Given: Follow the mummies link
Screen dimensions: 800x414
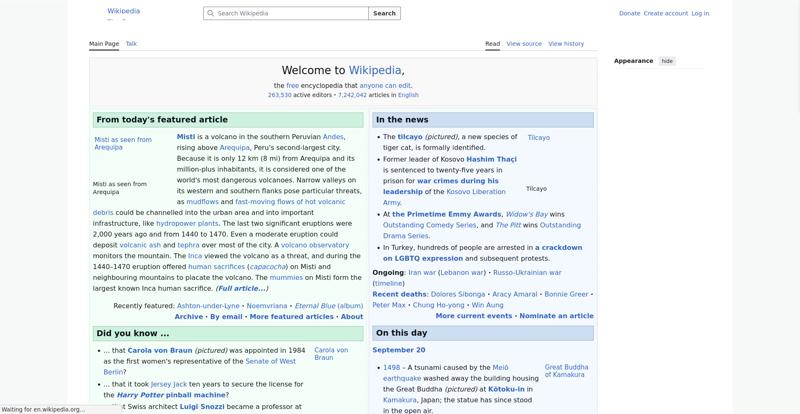Looking at the screenshot, I should pyautogui.click(x=286, y=278).
